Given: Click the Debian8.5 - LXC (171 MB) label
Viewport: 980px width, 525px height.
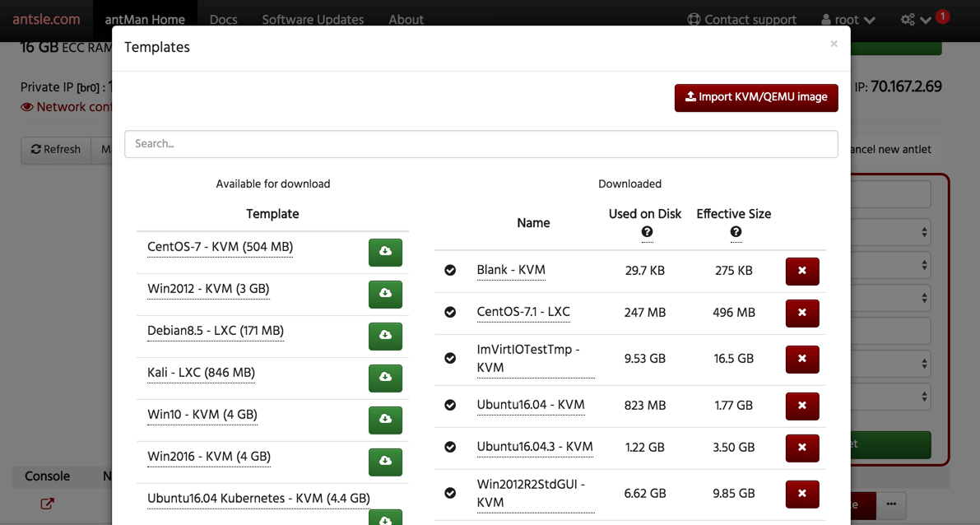Looking at the screenshot, I should coord(216,331).
